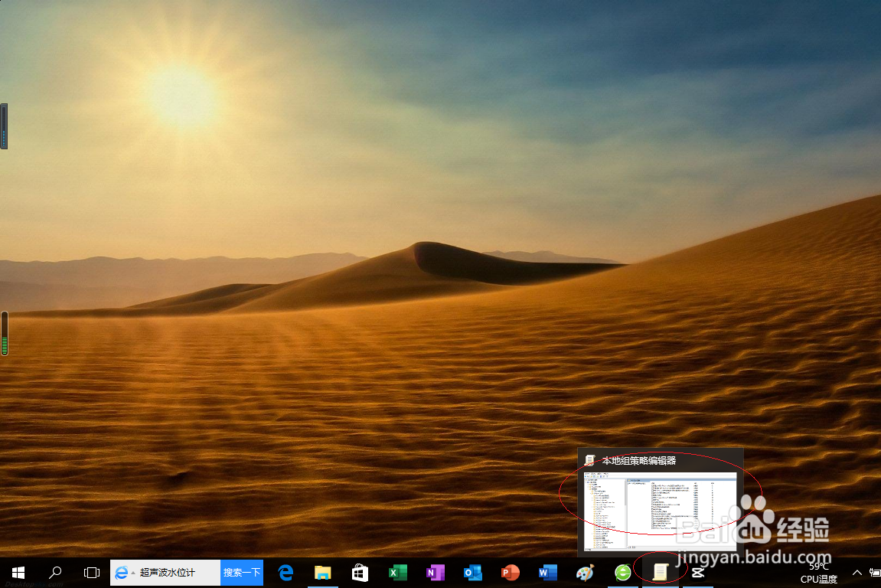Launch Outlook from the taskbar
This screenshot has width=881, height=588.
(x=472, y=572)
